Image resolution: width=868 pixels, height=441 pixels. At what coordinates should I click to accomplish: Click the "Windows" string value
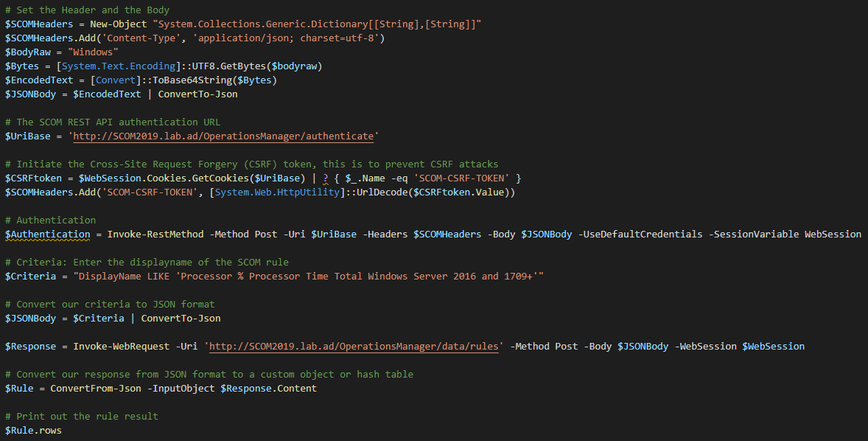point(93,52)
